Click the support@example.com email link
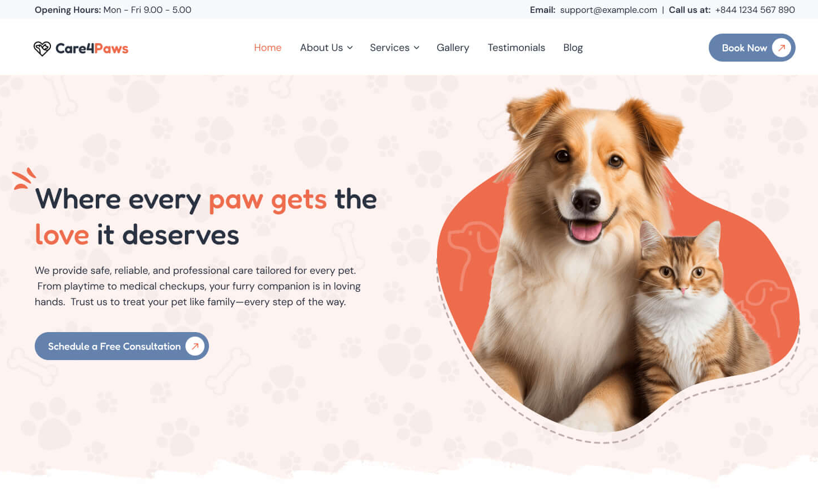818x504 pixels. pos(608,10)
